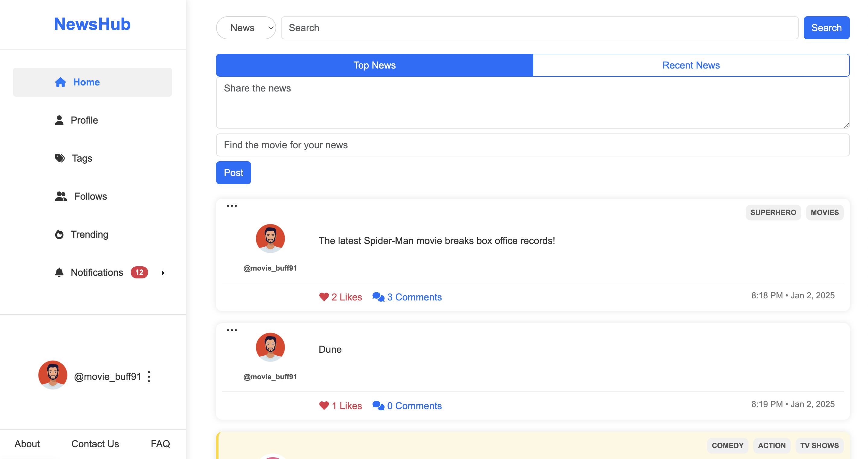Screen dimensions: 868x459
Task: Click the Tags icon in sidebar
Action: coord(60,158)
